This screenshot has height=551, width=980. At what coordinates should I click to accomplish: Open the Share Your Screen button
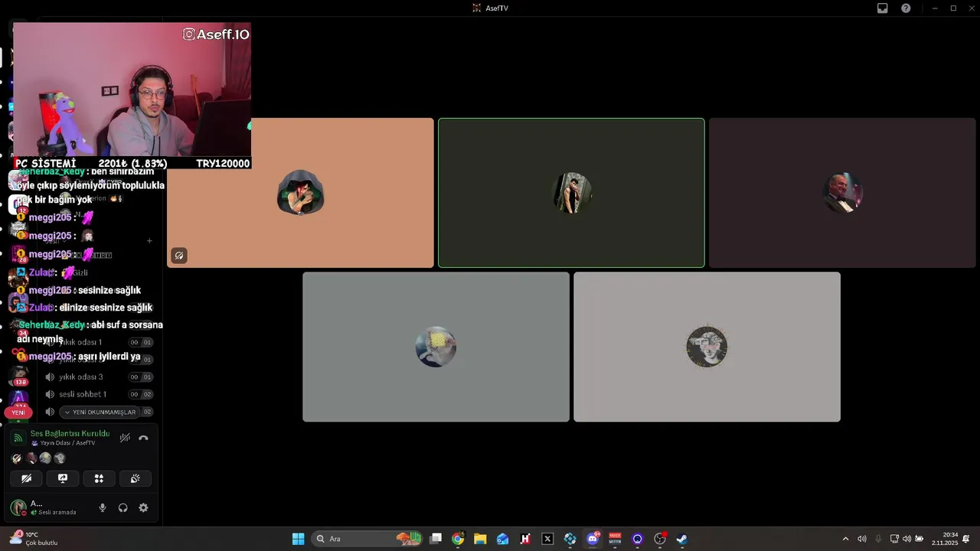point(63,478)
